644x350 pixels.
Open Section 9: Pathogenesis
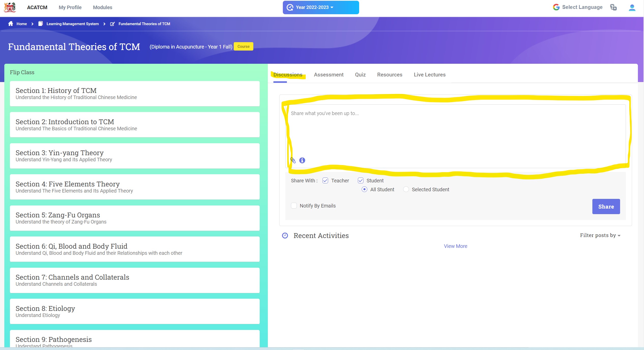point(135,339)
